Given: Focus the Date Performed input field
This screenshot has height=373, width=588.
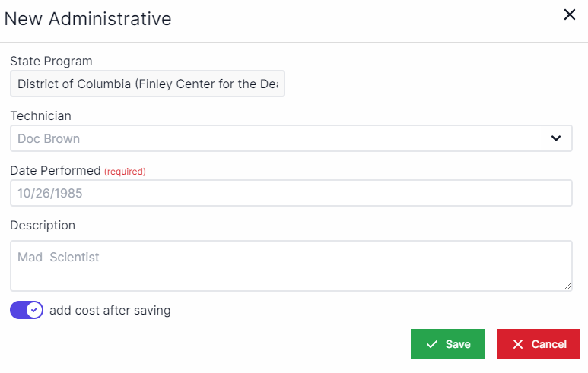Looking at the screenshot, I should coord(291,193).
